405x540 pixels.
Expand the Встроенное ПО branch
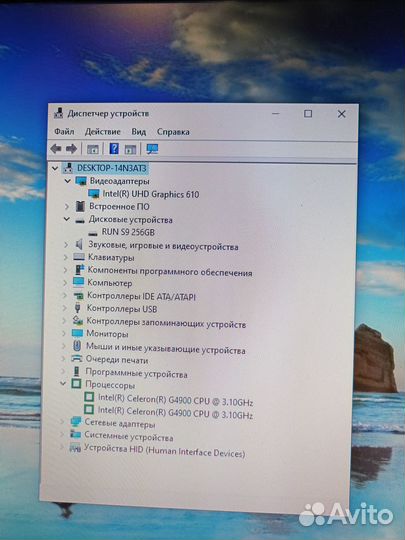(x=67, y=207)
